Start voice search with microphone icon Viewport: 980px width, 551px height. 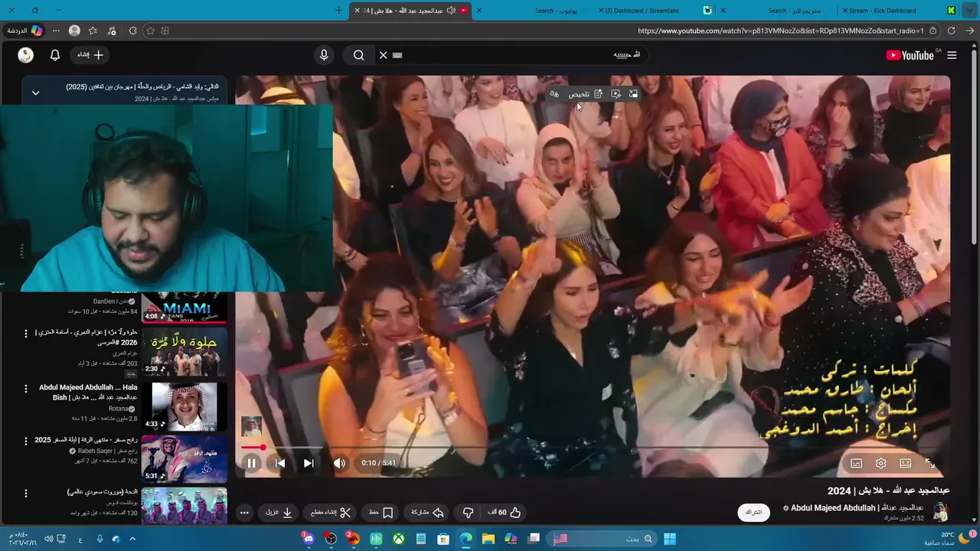click(324, 55)
